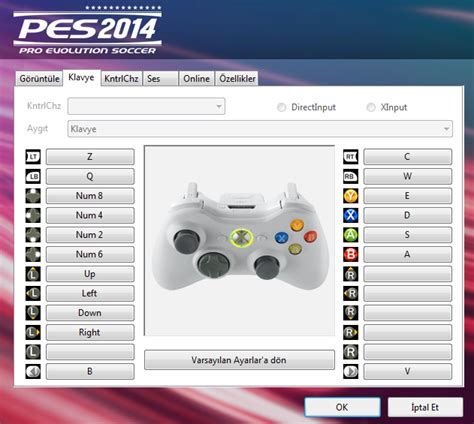Rebind the RT key set to C
This screenshot has width=474, height=424.
pyautogui.click(x=408, y=157)
